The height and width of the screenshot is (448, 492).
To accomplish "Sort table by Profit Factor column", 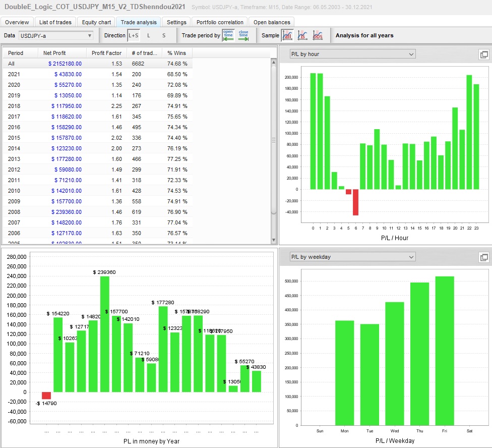I will (106, 53).
